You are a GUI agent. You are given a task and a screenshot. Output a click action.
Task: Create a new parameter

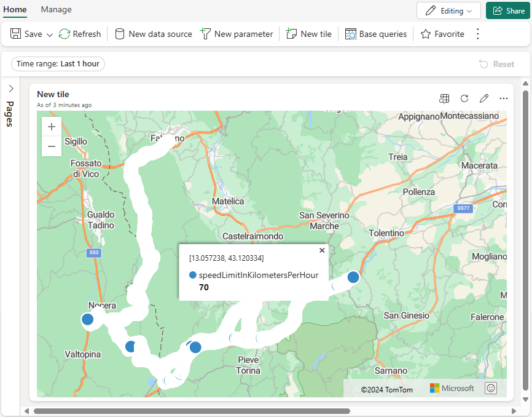(x=237, y=34)
